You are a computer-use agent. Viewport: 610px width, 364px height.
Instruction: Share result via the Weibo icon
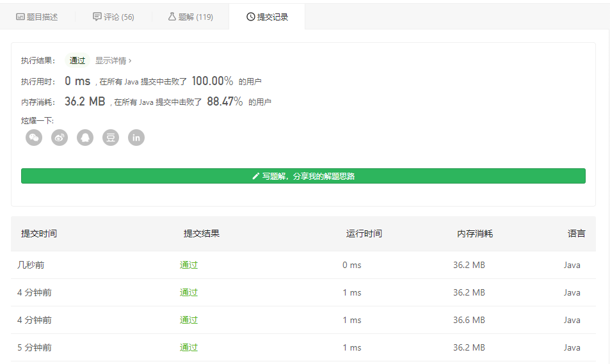[x=60, y=138]
